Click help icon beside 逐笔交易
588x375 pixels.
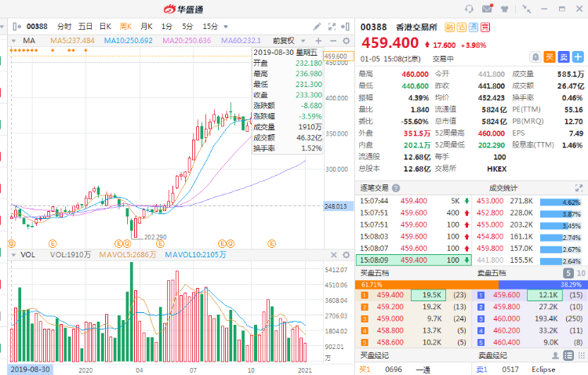coord(395,188)
